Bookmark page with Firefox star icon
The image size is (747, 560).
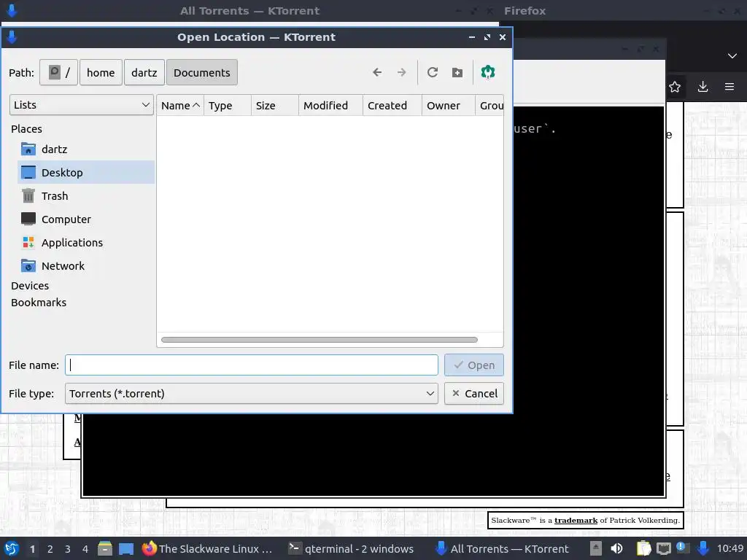pos(675,87)
